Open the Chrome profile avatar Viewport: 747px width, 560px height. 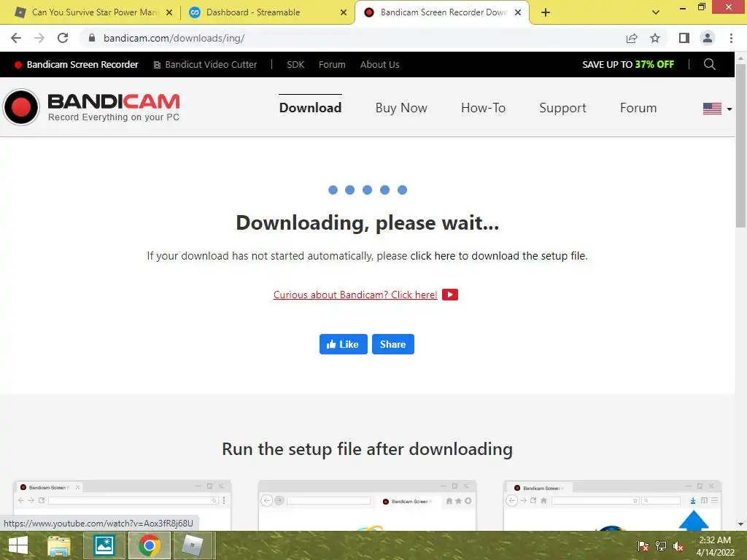click(x=708, y=38)
